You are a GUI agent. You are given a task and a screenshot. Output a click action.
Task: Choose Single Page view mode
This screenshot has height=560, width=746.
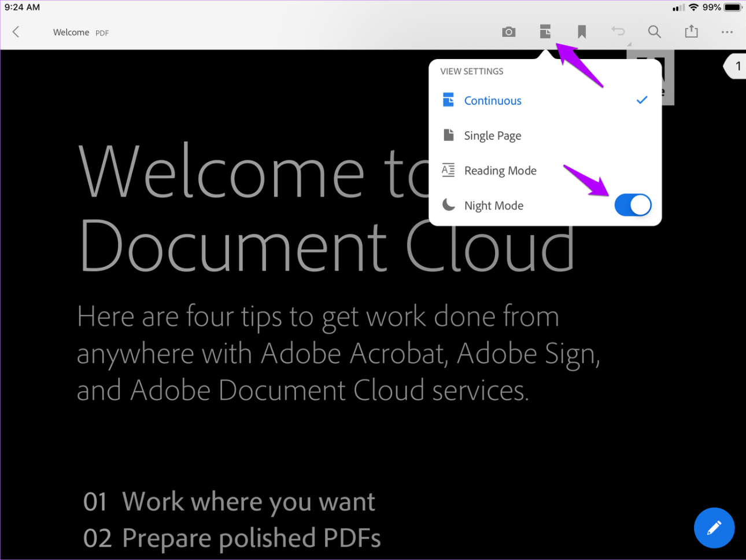click(492, 136)
